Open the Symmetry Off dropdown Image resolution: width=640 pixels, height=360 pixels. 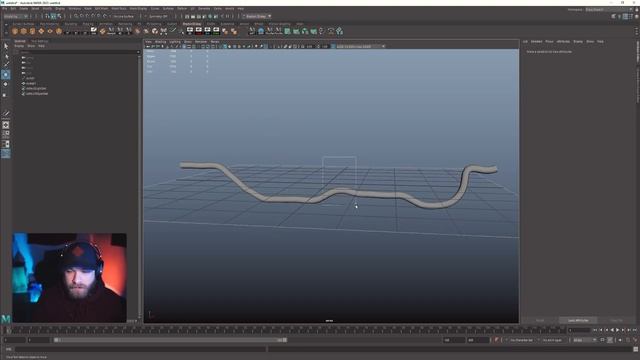coord(158,16)
